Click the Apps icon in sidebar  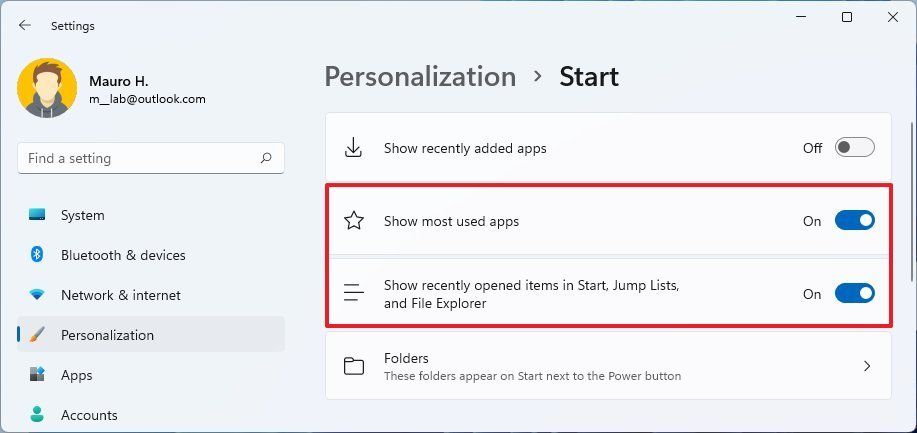pyautogui.click(x=37, y=375)
